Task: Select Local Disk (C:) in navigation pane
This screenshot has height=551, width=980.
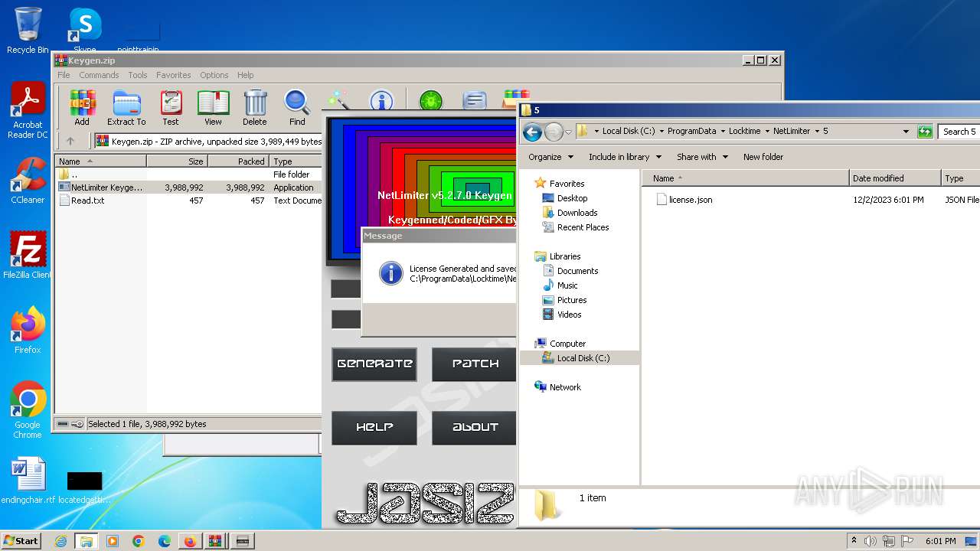Action: click(x=583, y=358)
